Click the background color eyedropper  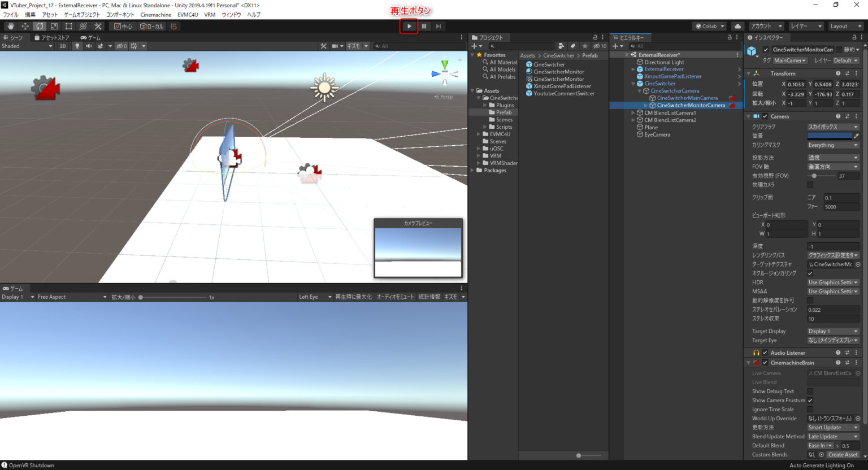click(856, 136)
